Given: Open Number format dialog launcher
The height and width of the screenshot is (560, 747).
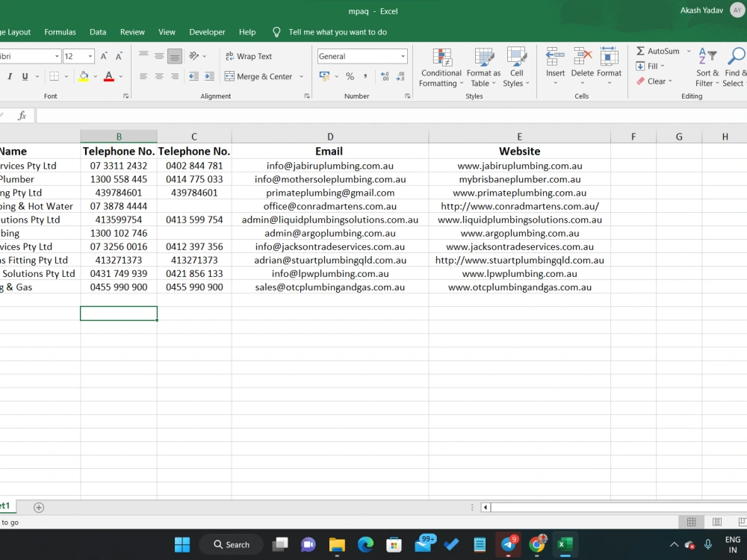Looking at the screenshot, I should coord(408,96).
